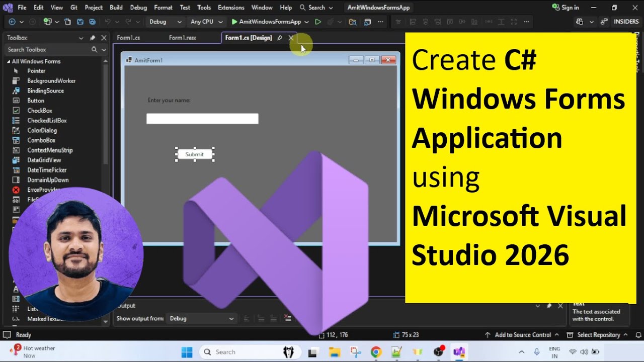Click the Save All toolbar icon

tap(93, 22)
